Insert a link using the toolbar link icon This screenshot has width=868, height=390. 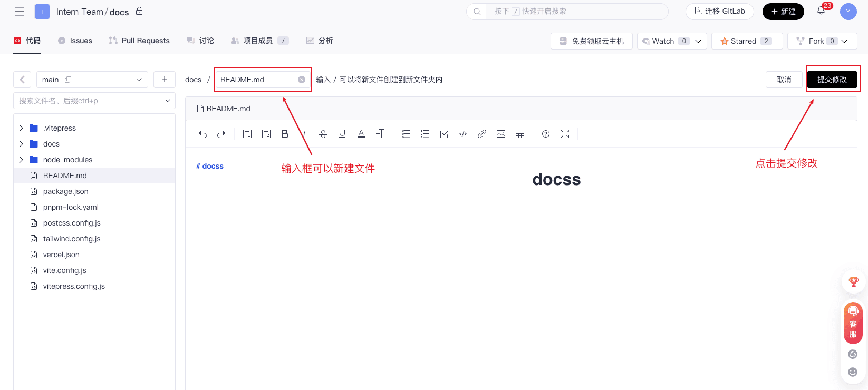[x=481, y=134]
